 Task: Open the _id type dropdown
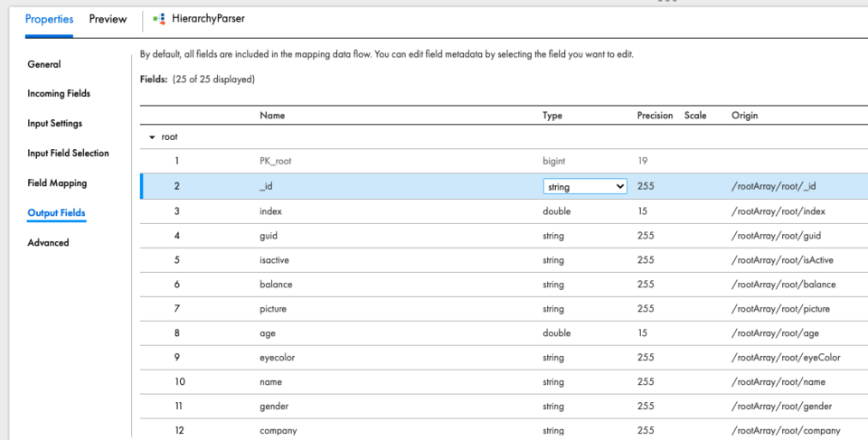click(x=585, y=186)
